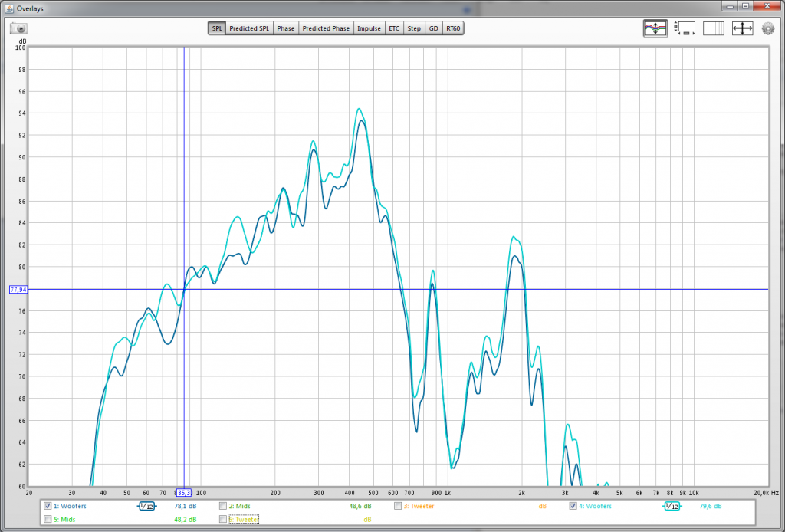Click the 48,6 dB value for 2: Mids
Screen dimensions: 785x532
(360, 507)
